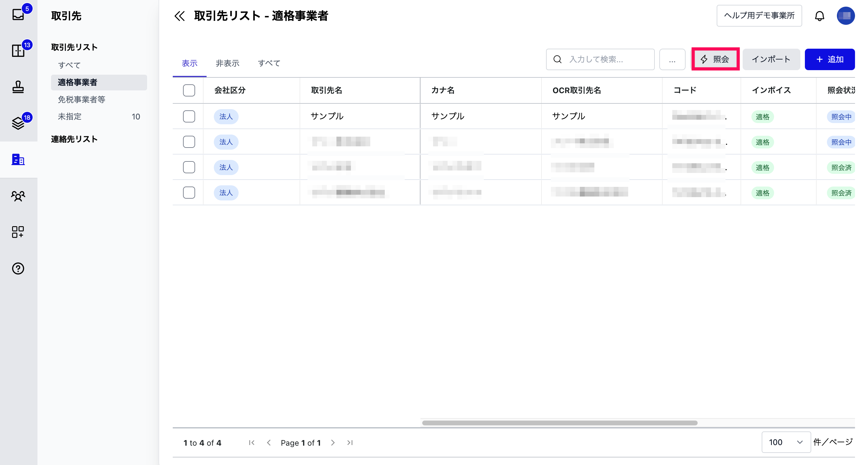Open the notification bell
This screenshot has width=868, height=465.
pyautogui.click(x=819, y=16)
